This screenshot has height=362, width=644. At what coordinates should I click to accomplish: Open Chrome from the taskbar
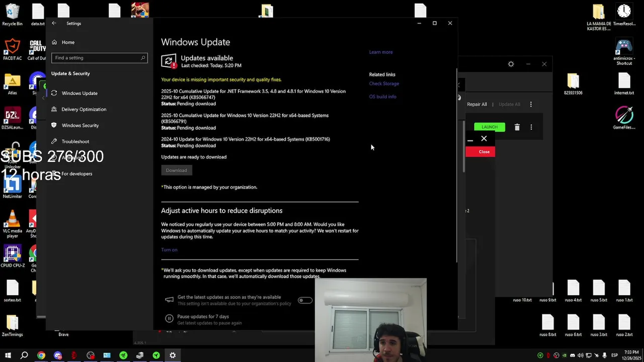41,355
